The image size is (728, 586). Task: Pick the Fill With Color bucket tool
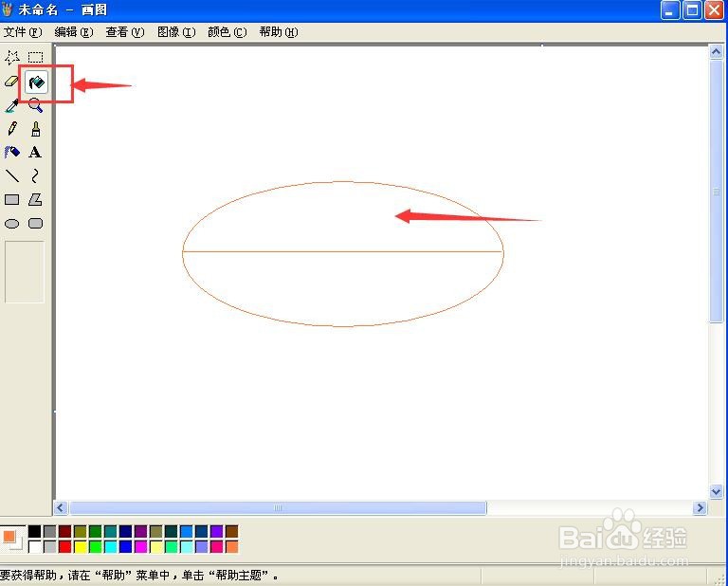(x=36, y=82)
